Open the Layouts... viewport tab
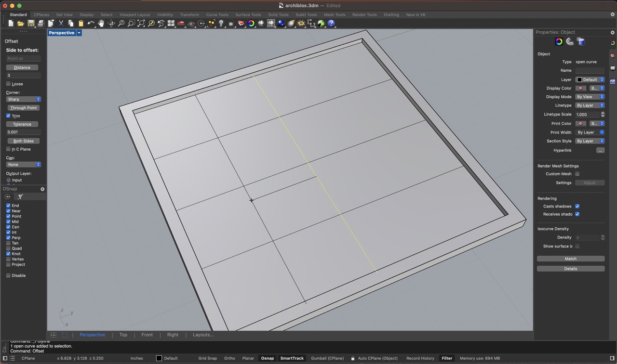This screenshot has height=364, width=617. click(203, 335)
